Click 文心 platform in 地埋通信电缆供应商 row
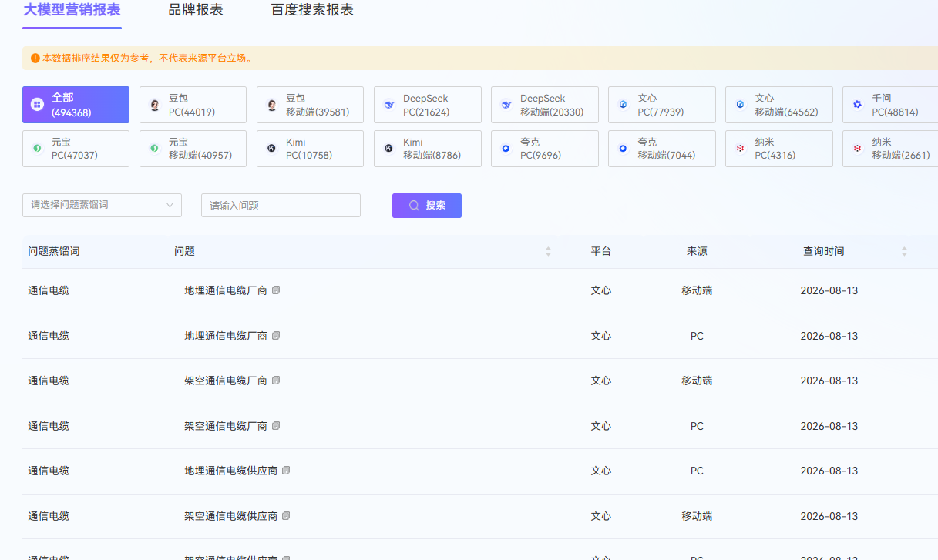The image size is (938, 560). 601,471
